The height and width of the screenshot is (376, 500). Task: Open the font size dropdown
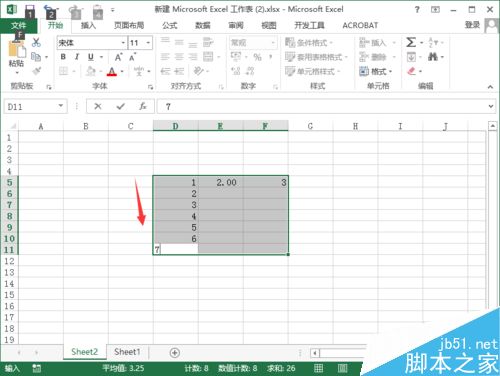click(148, 43)
